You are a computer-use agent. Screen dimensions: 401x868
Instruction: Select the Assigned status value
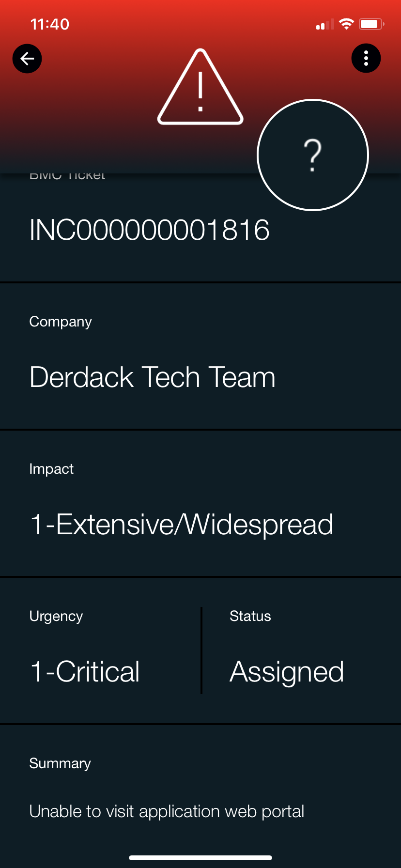[x=287, y=672]
